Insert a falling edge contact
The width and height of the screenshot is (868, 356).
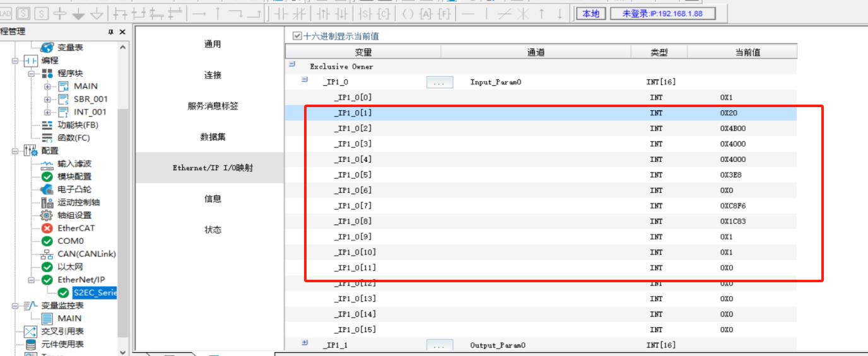(x=341, y=14)
